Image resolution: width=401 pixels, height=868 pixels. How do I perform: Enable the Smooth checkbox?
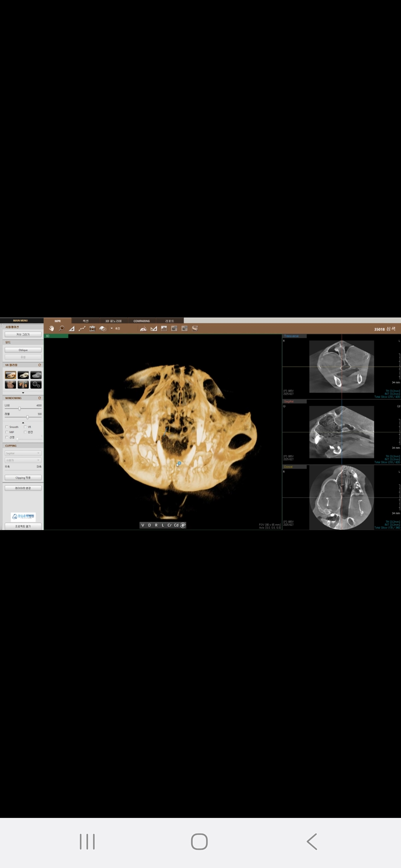coord(7,427)
